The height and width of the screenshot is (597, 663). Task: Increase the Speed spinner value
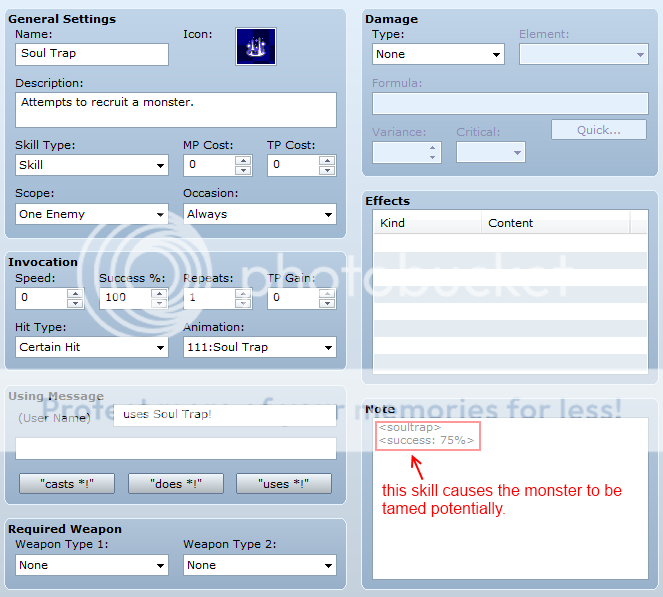point(75,293)
